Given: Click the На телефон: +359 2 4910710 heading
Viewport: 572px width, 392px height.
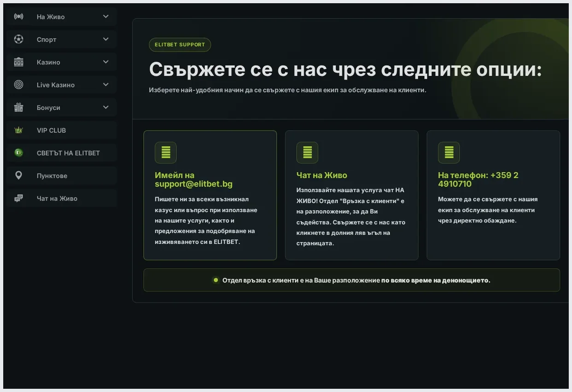Looking at the screenshot, I should coord(478,180).
